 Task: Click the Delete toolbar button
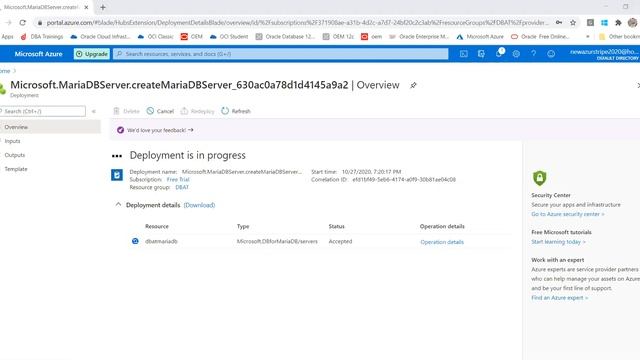[127, 111]
